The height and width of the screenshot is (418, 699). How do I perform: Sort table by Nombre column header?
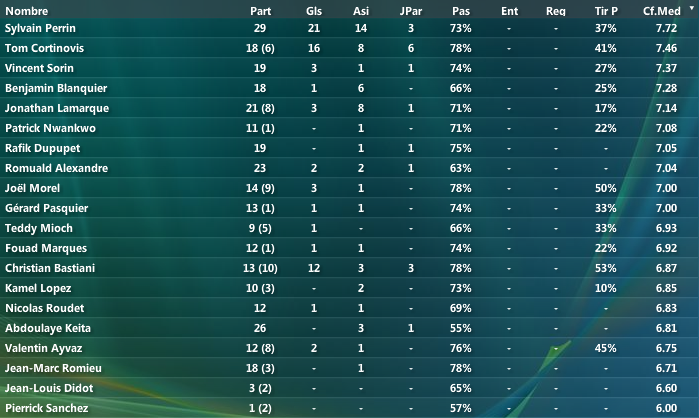26,11
